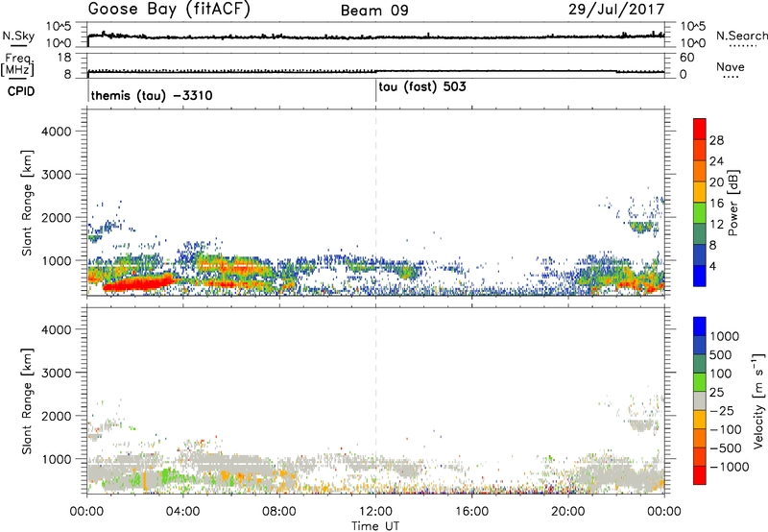Click the strong red power echo near 02:00

tap(137, 284)
